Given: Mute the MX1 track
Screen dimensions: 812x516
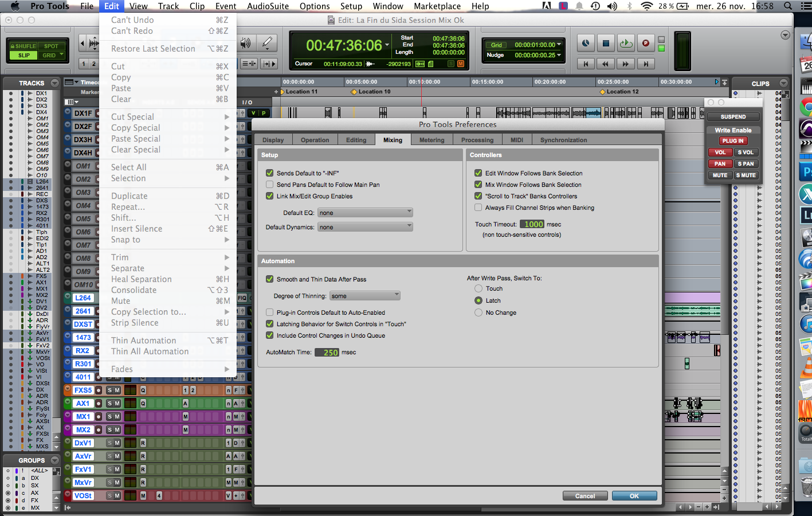Looking at the screenshot, I should pyautogui.click(x=117, y=417).
